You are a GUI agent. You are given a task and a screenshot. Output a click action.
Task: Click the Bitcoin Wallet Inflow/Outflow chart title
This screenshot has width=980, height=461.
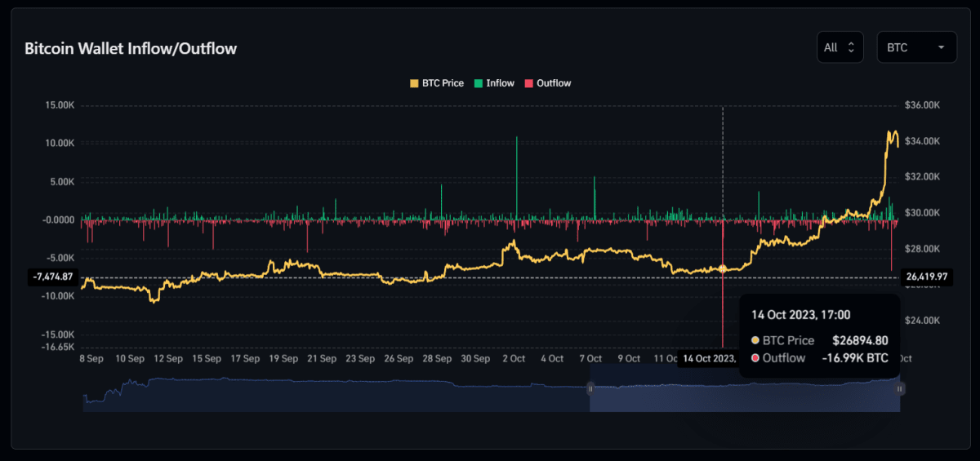[131, 49]
